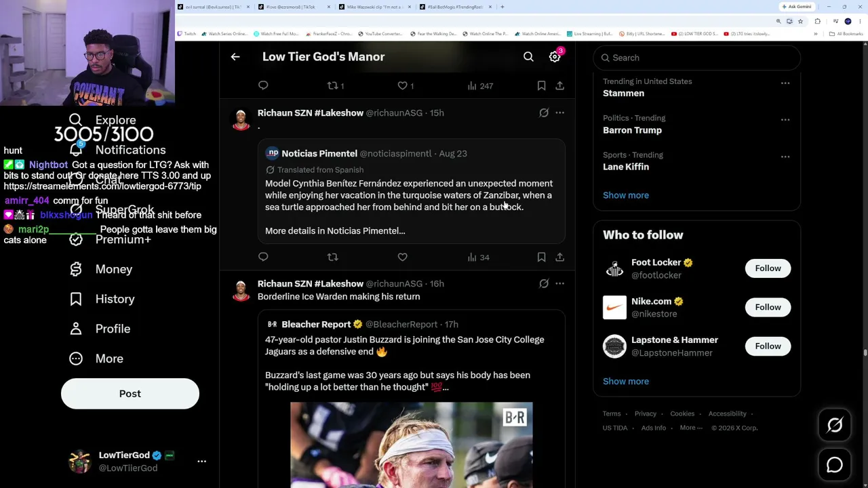Viewport: 868px width, 488px height.
Task: Open the FrankerFaceZ bookmark
Action: pos(329,34)
